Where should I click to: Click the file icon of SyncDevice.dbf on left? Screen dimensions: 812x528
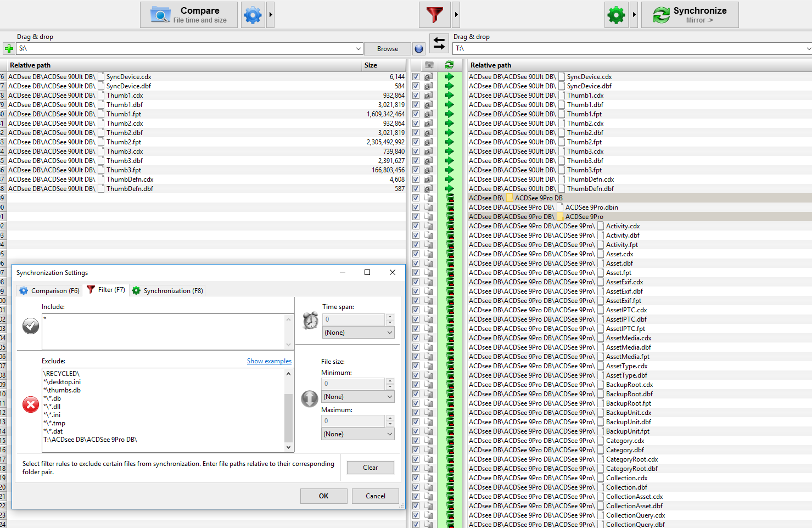coord(102,86)
